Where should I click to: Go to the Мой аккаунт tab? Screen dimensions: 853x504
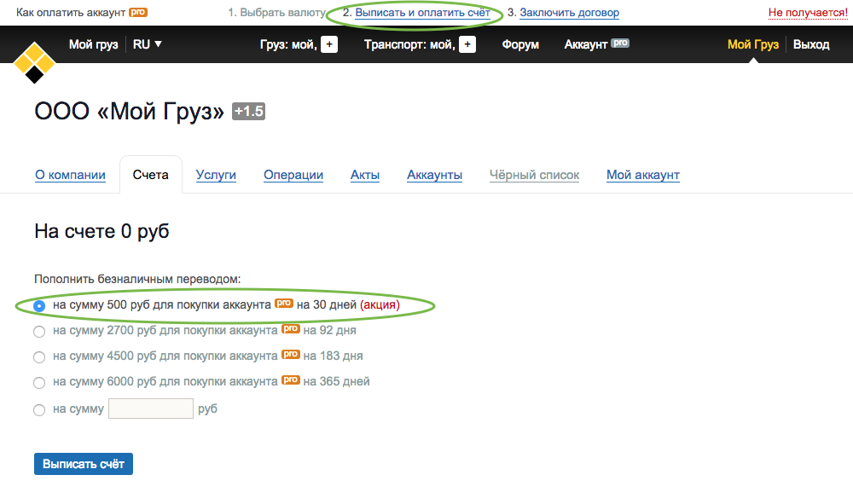(643, 175)
